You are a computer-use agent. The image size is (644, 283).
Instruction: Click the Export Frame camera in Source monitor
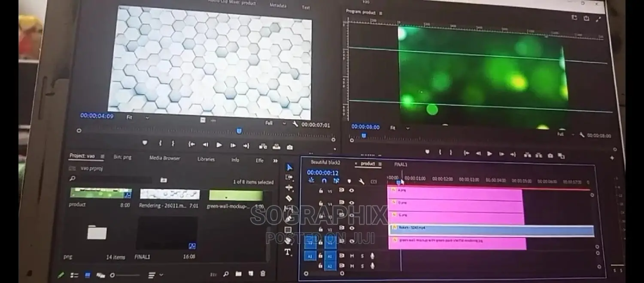tap(290, 147)
